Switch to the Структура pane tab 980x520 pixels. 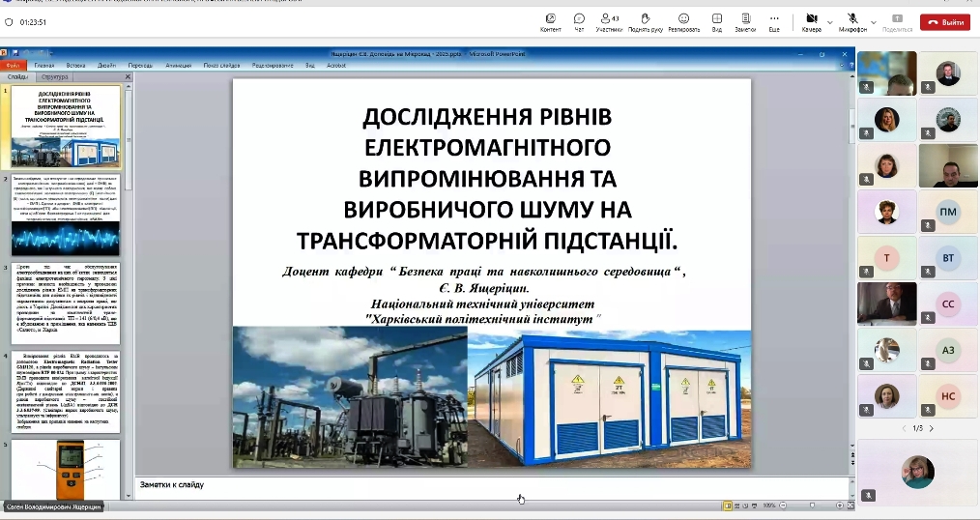click(x=55, y=76)
